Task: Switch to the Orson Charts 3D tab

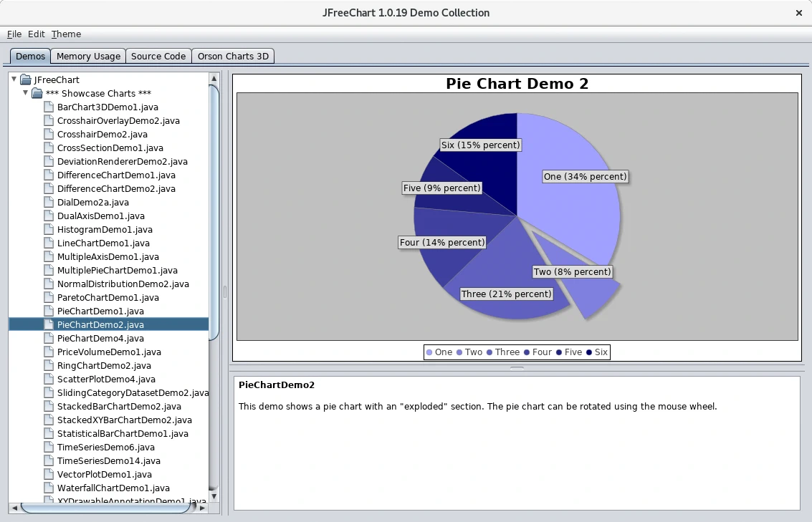Action: coord(233,56)
